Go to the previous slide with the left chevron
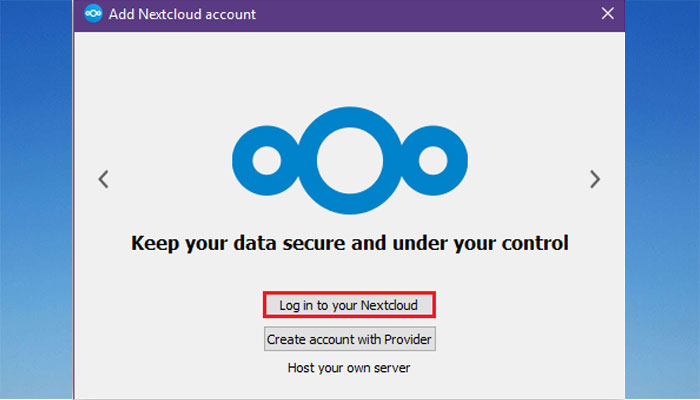700x400 pixels. click(104, 179)
